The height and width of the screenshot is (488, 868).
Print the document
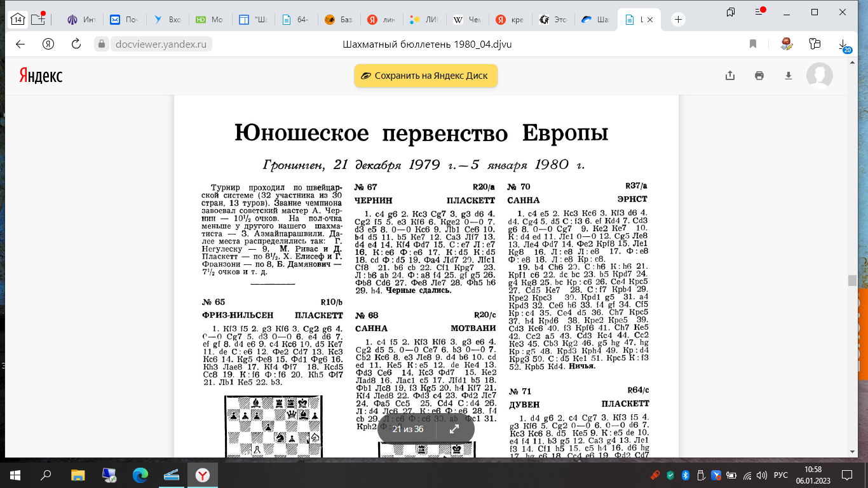(x=759, y=76)
